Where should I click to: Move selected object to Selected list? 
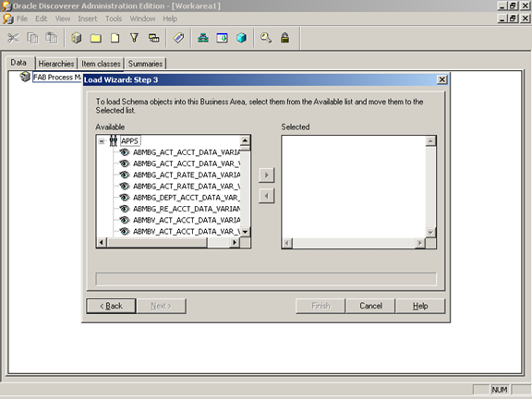tap(266, 175)
